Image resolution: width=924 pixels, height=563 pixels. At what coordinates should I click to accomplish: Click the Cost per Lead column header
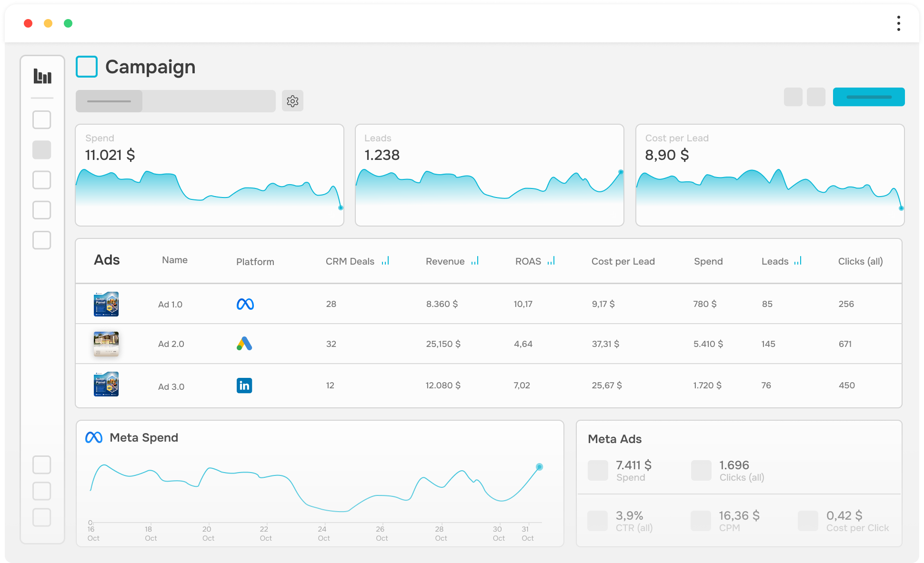tap(623, 261)
